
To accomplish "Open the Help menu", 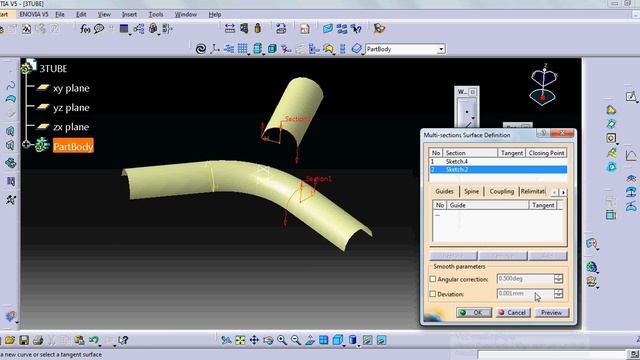I will (215, 14).
